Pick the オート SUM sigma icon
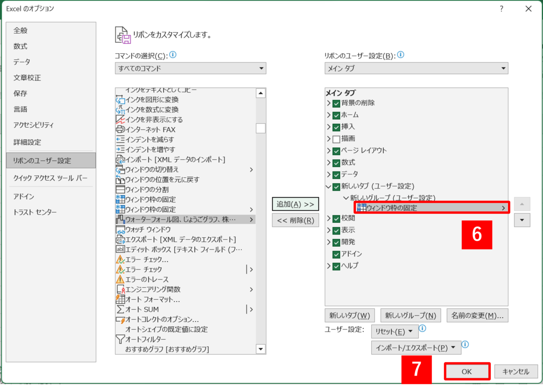This screenshot has width=543, height=392. 120,309
